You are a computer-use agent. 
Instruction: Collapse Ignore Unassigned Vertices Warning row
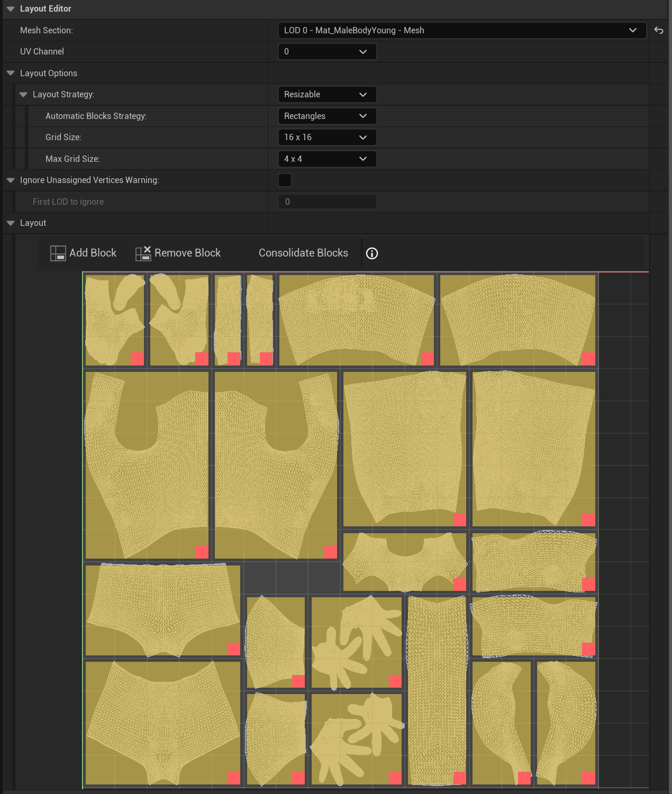coord(11,180)
